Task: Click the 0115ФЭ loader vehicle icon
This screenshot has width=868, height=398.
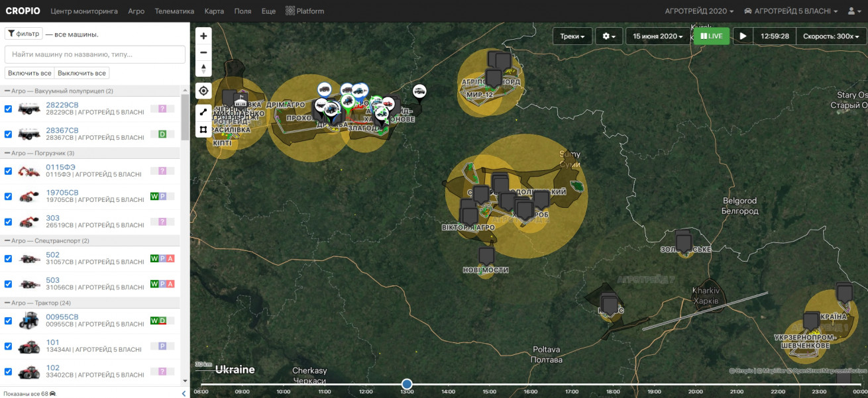Action: pyautogui.click(x=29, y=171)
